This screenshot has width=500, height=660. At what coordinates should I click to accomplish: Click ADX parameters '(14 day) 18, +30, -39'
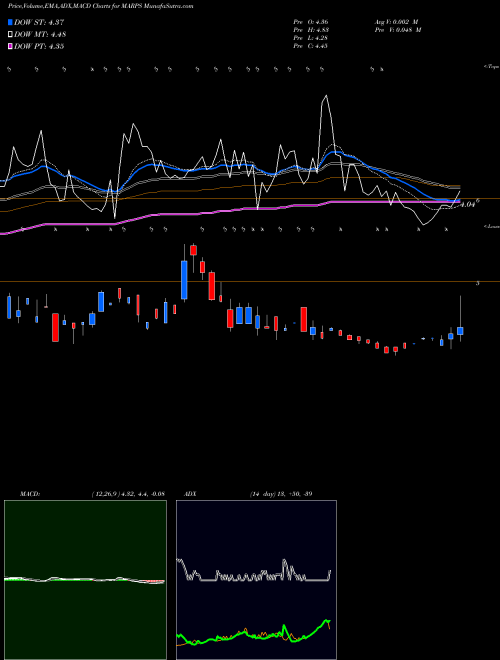(x=281, y=494)
